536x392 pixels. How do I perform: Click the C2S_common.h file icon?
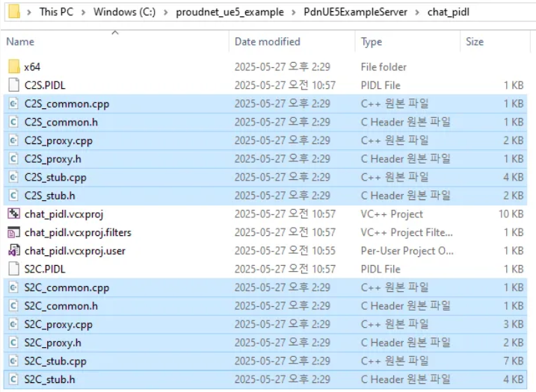click(x=13, y=122)
